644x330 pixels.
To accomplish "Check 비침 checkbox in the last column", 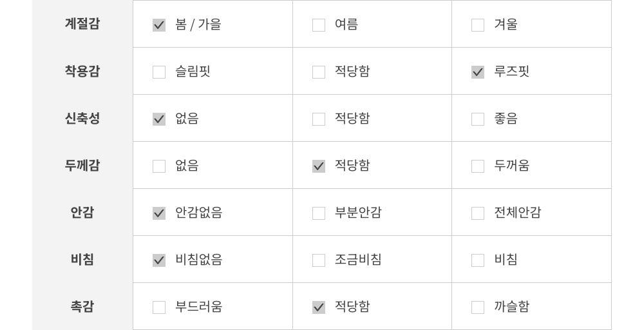I will [x=478, y=260].
